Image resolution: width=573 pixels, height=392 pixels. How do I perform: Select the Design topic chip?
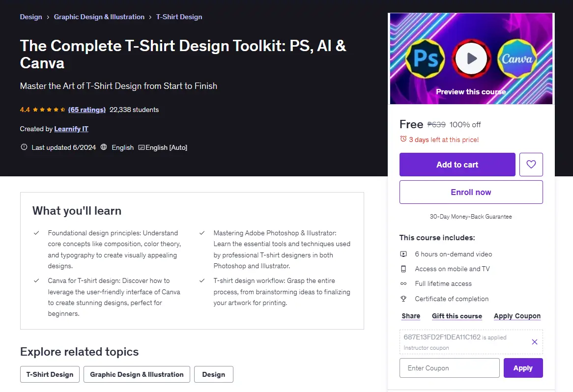click(x=214, y=374)
